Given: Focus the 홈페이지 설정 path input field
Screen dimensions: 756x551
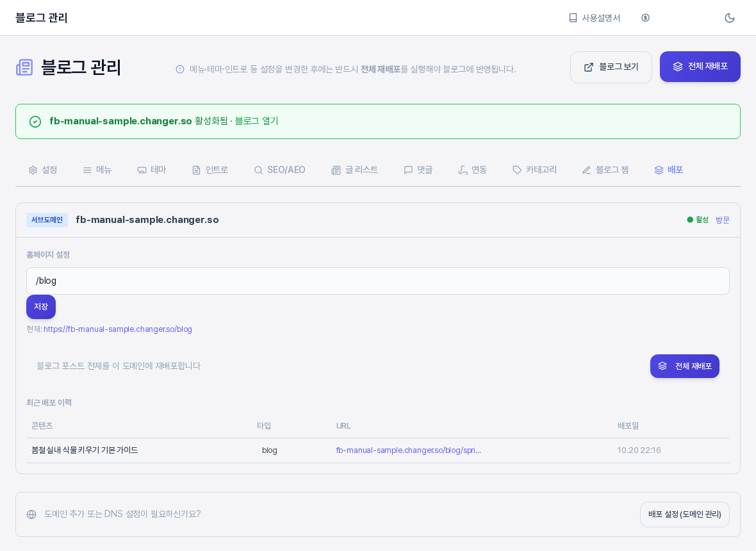Looking at the screenshot, I should [x=378, y=281].
